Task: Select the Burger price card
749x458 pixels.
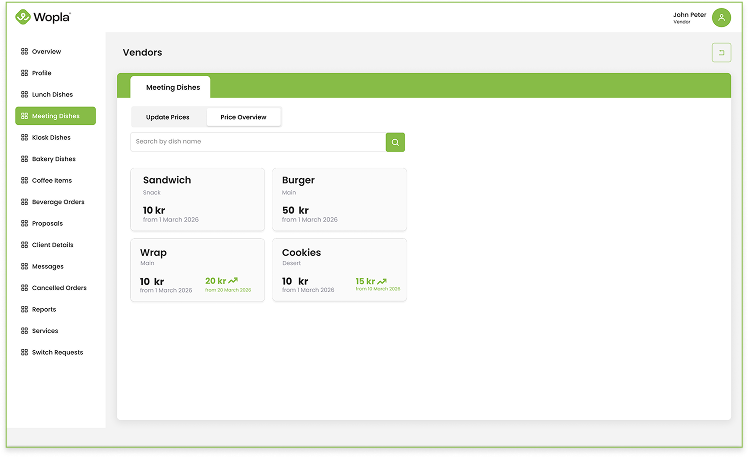Action: coord(339,199)
